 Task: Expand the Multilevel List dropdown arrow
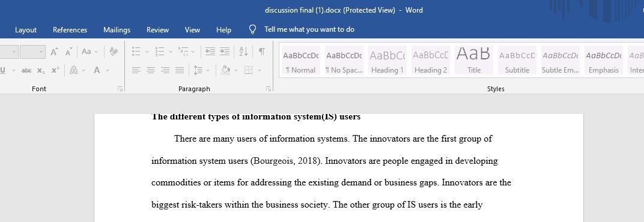point(193,52)
